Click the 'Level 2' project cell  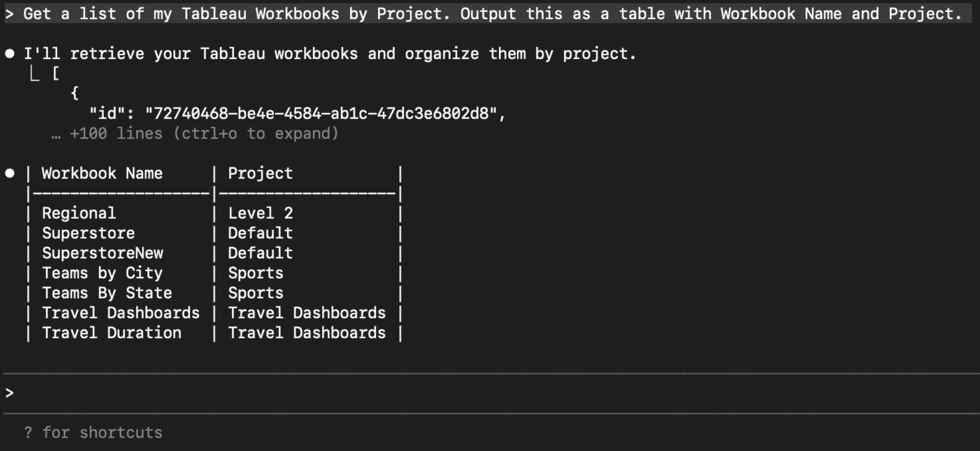coord(260,213)
